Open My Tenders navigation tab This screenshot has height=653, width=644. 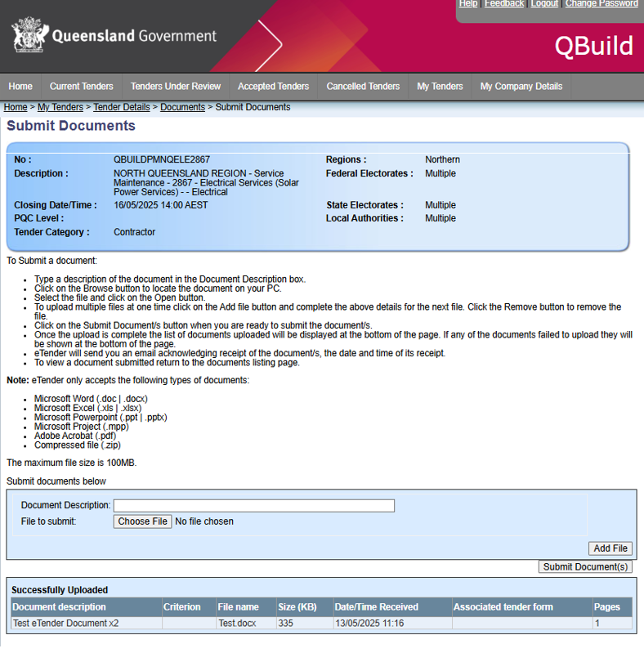440,86
